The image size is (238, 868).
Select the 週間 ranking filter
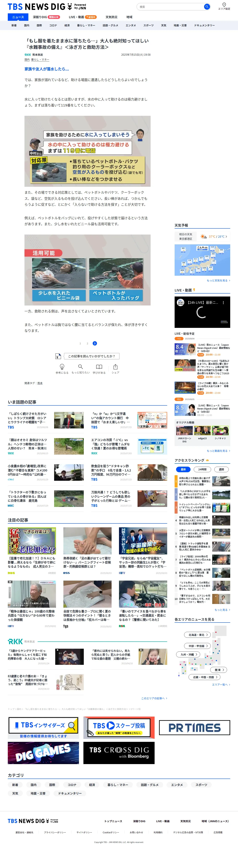[x=221, y=469]
